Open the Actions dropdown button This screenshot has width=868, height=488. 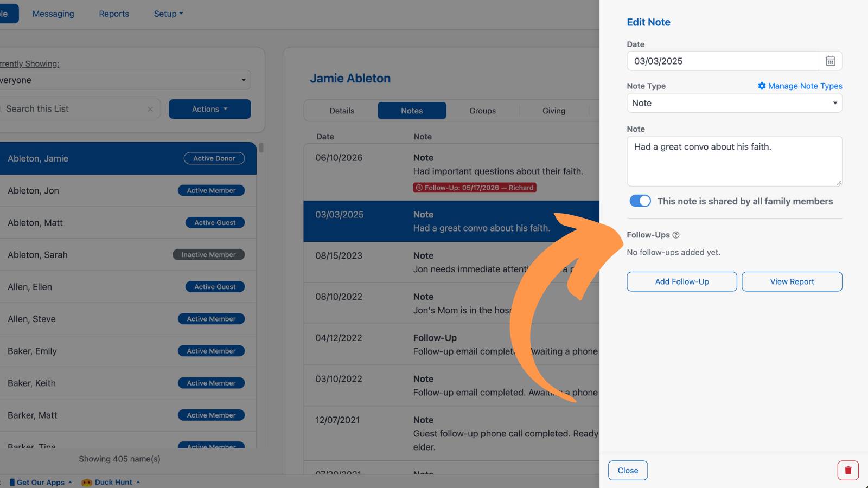click(210, 109)
